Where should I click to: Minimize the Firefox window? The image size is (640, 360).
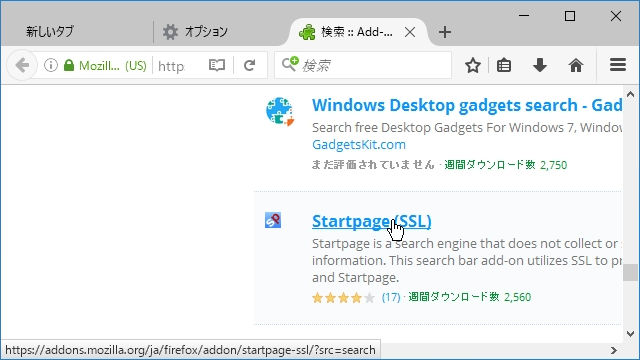pos(524,16)
